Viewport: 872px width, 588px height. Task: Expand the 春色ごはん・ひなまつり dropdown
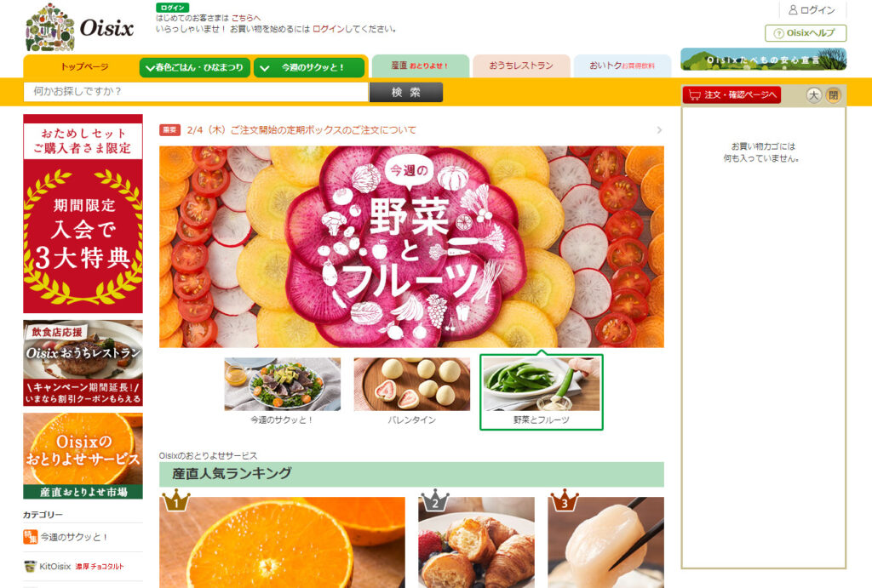195,68
